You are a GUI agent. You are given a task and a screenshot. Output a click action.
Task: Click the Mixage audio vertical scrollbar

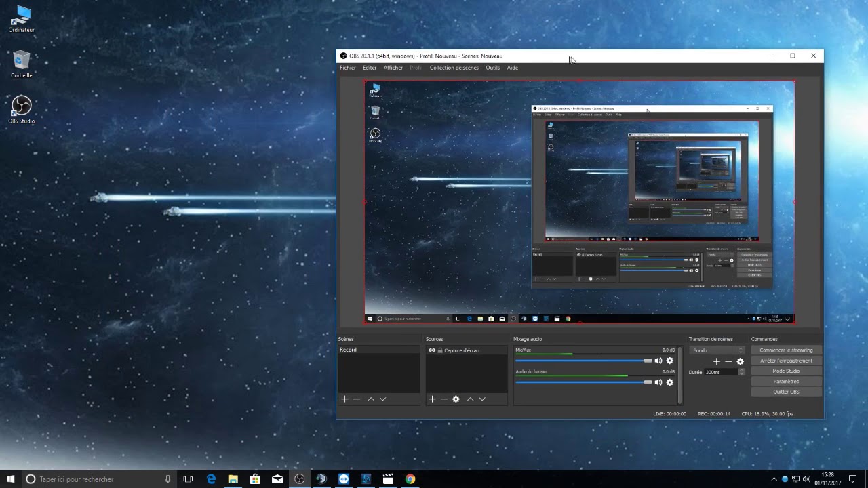(680, 375)
